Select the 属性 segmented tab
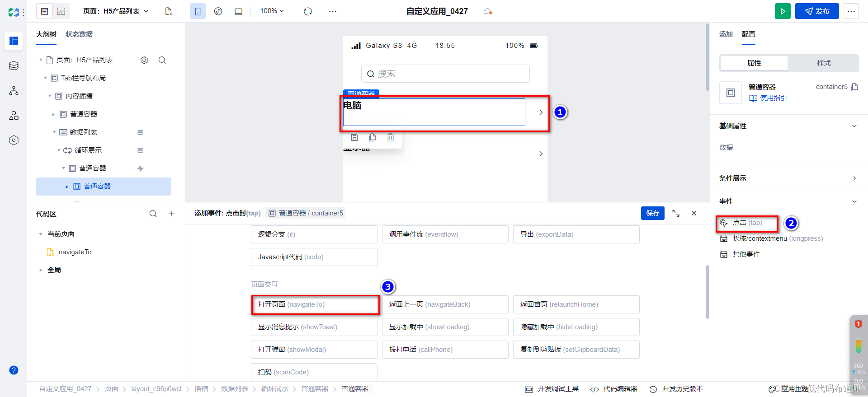 click(x=754, y=63)
